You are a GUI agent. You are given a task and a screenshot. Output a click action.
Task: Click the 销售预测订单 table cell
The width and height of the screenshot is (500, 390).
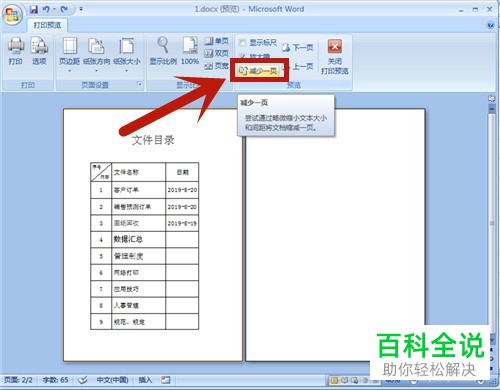[138, 207]
